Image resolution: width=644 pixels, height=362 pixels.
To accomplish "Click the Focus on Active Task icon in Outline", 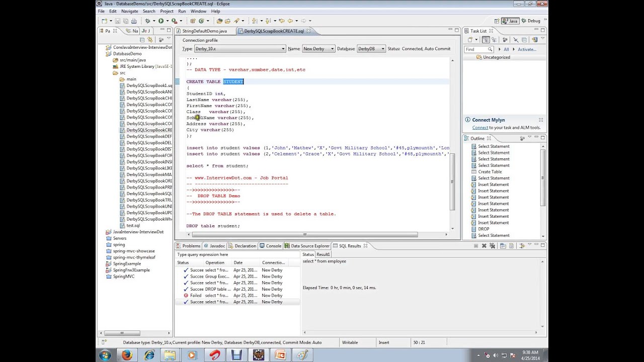I will (522, 138).
